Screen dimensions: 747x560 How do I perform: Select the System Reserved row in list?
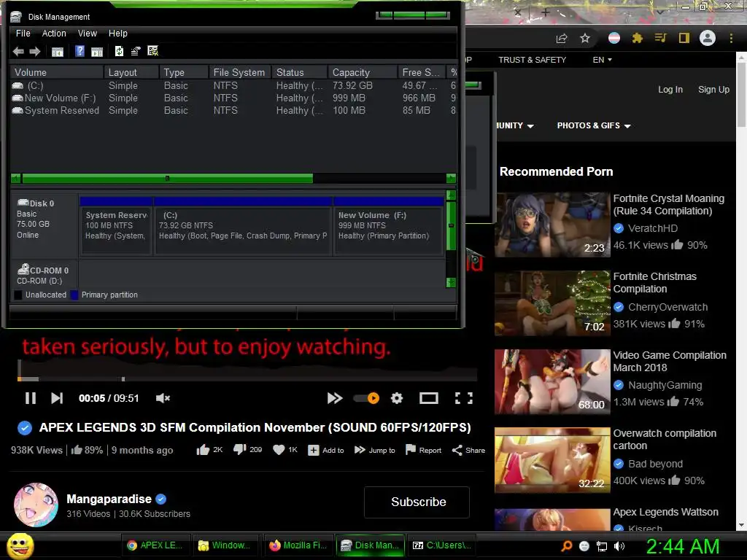pyautogui.click(x=233, y=111)
